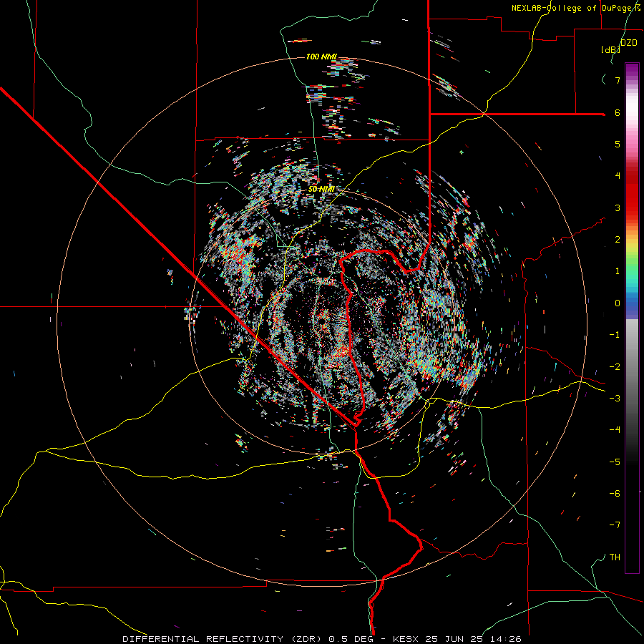
Task: Click the 5 value on the dB scale
Action: tap(618, 144)
